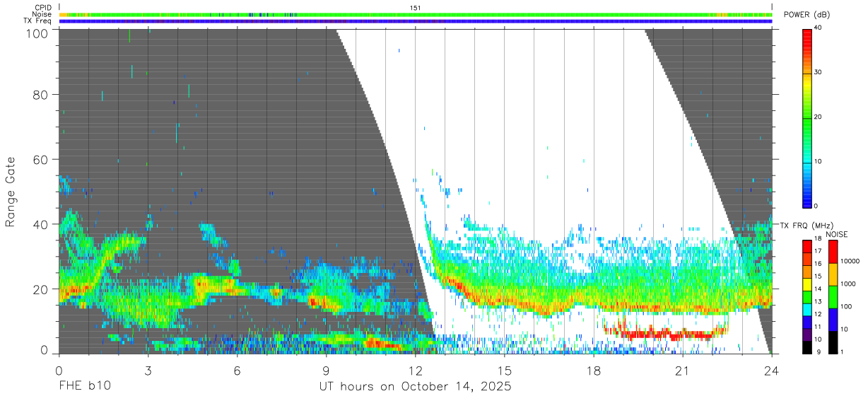Click the FHE b10 radar beam label
The image size is (868, 401).
click(83, 387)
